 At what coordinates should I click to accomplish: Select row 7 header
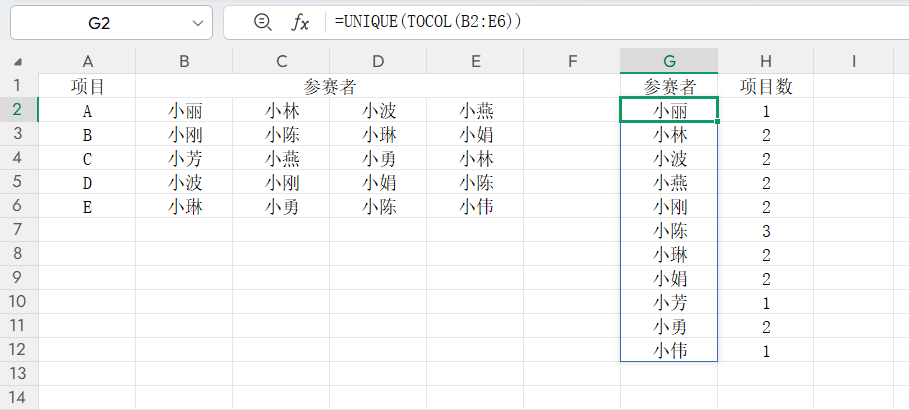click(19, 230)
